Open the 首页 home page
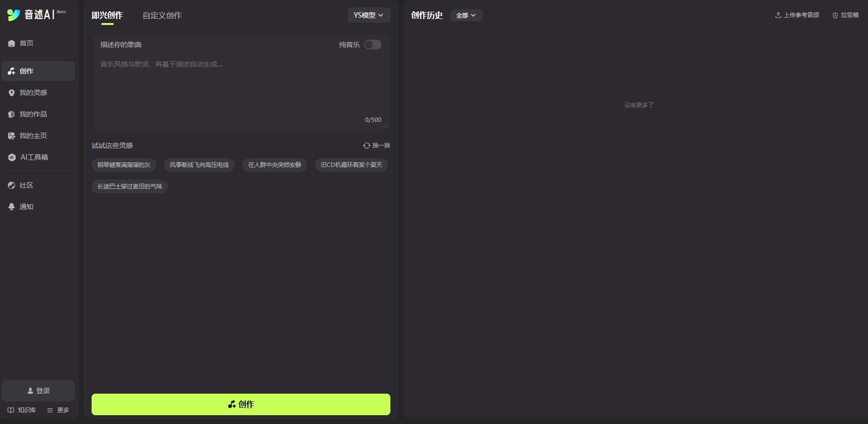The image size is (868, 424). [x=38, y=43]
